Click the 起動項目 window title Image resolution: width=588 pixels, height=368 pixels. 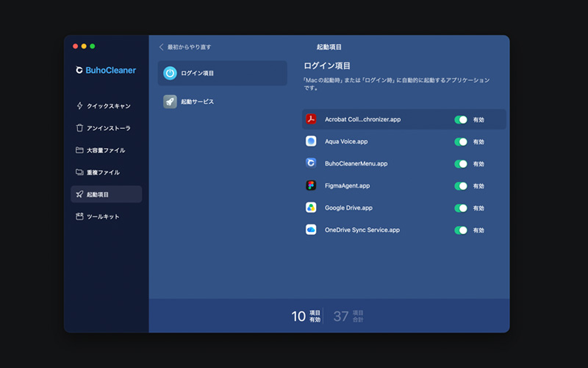329,47
